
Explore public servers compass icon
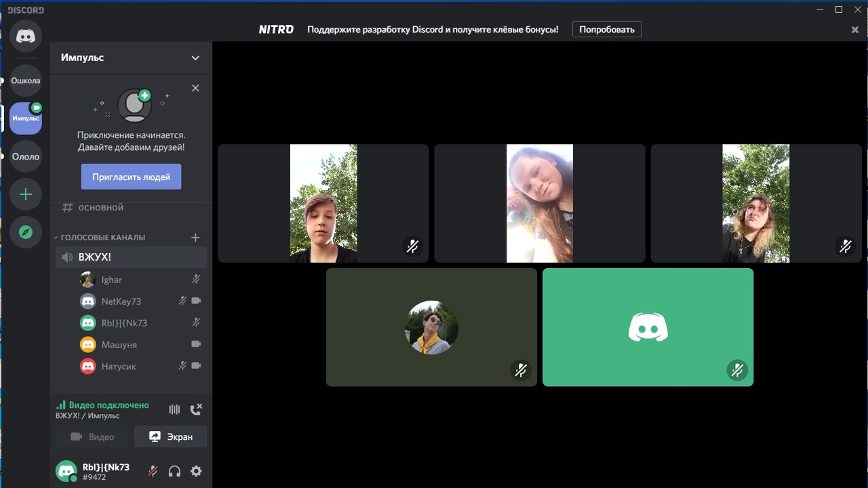[x=26, y=233]
